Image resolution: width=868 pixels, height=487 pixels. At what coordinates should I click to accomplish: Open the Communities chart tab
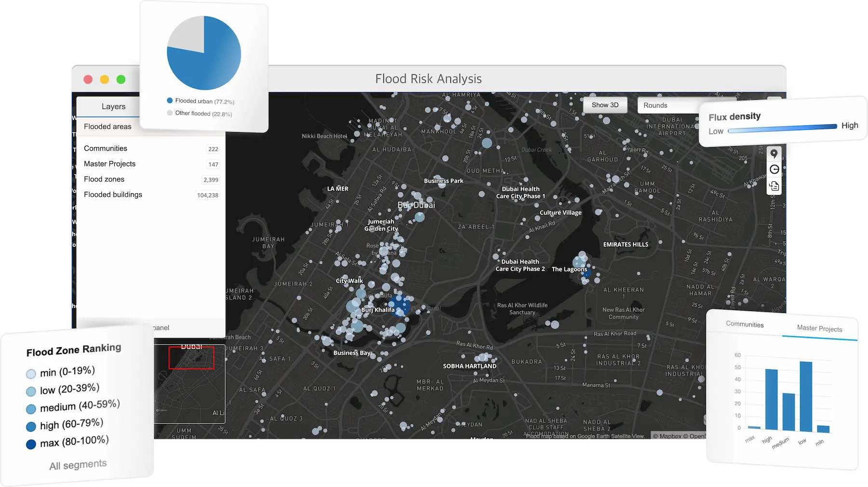coord(745,325)
